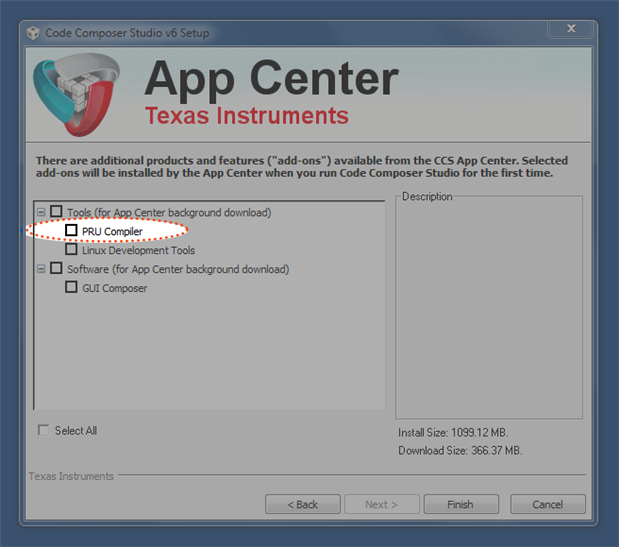
Task: Click the Select All label text
Action: coord(76,431)
